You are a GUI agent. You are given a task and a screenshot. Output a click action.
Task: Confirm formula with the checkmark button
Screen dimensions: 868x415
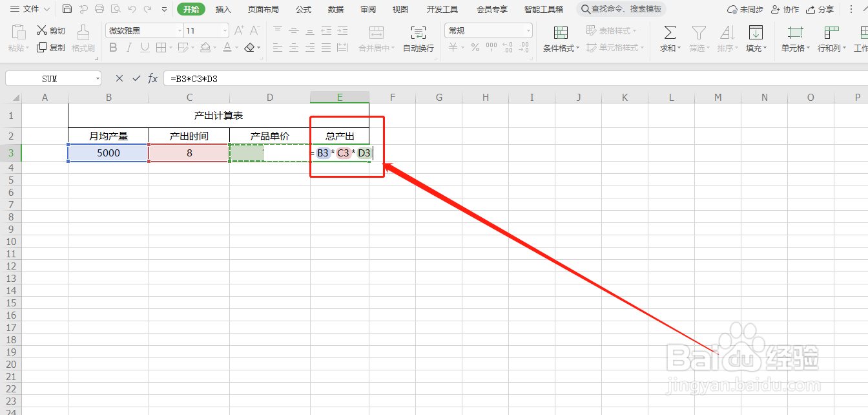(x=136, y=78)
